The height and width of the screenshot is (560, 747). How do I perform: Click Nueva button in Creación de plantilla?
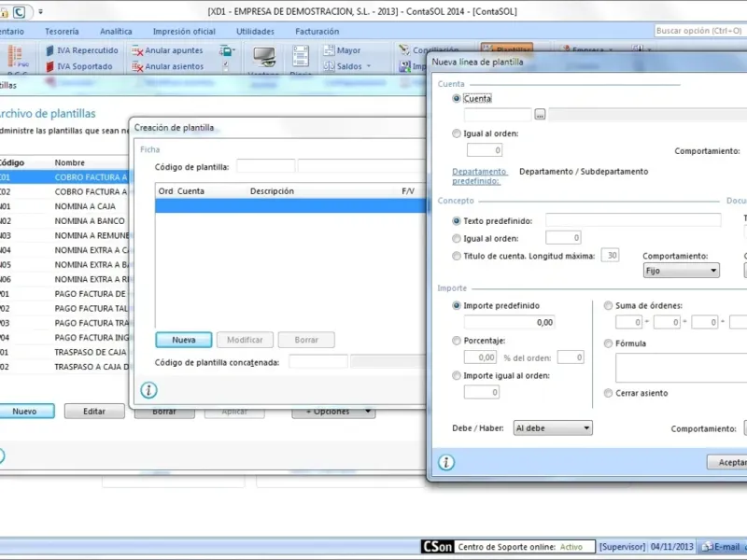coord(184,340)
